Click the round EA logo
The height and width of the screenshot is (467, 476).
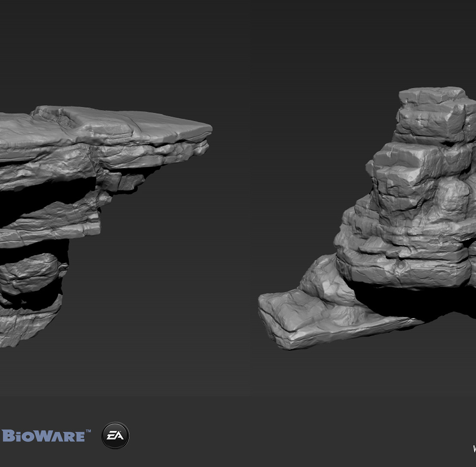click(116, 435)
